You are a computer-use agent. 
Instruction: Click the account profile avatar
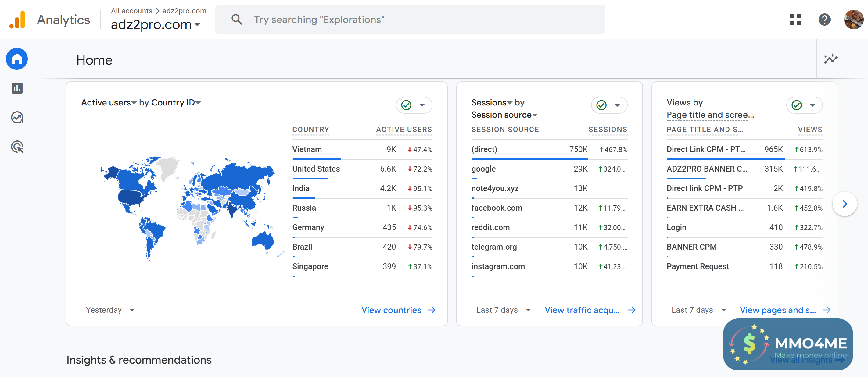pyautogui.click(x=853, y=20)
